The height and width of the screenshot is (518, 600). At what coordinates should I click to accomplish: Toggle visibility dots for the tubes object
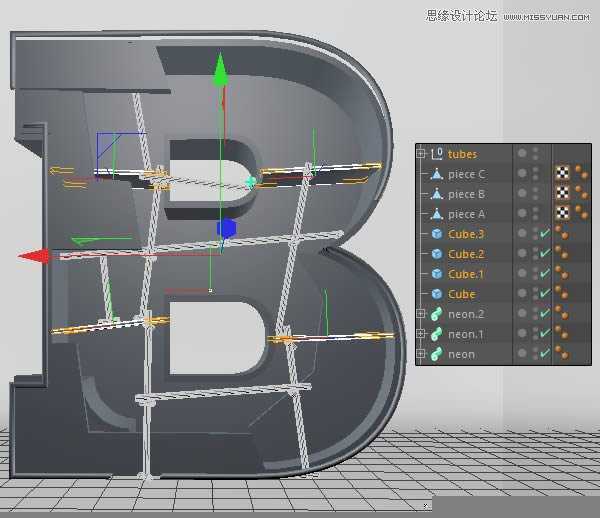click(x=535, y=154)
